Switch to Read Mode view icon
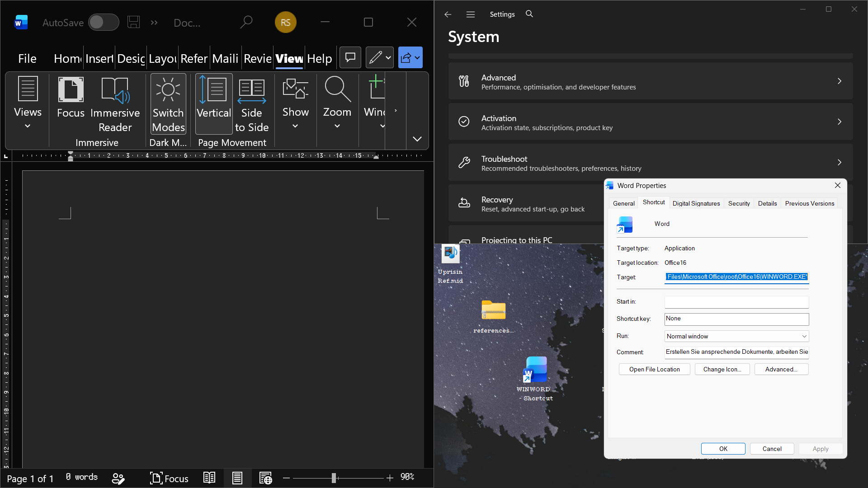This screenshot has height=488, width=868. pyautogui.click(x=209, y=478)
